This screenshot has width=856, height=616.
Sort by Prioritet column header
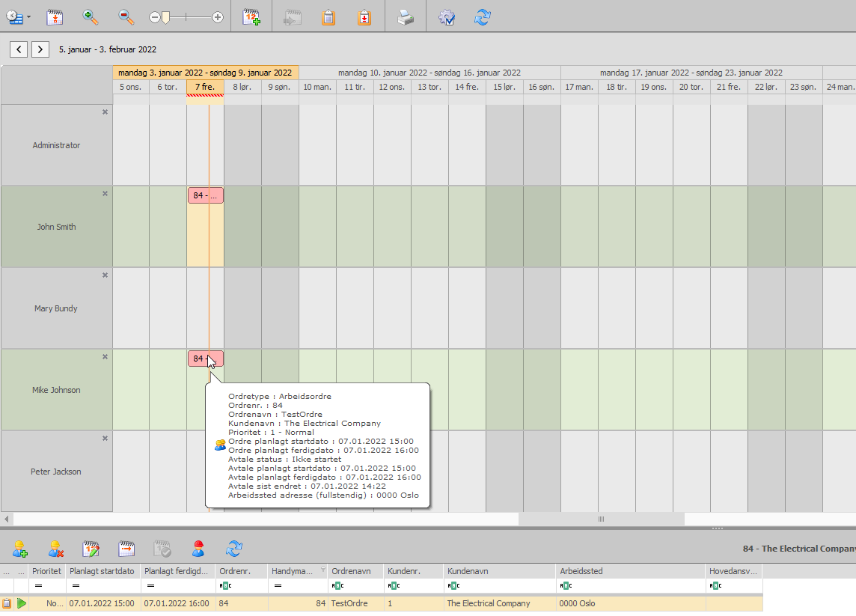tap(47, 571)
